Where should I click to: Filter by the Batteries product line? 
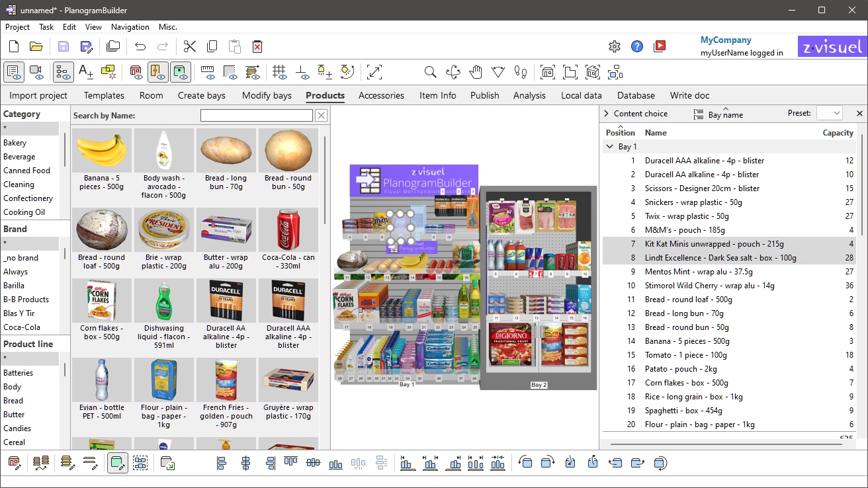coord(18,373)
